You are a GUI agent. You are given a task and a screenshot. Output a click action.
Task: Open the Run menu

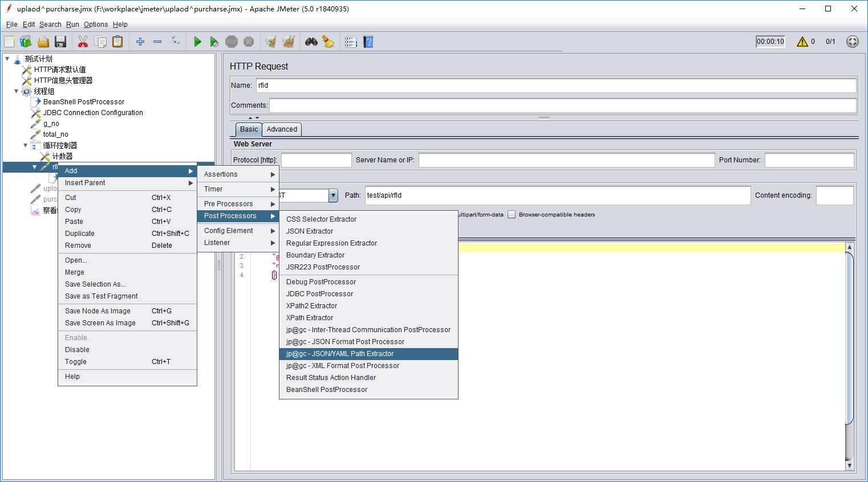[72, 24]
